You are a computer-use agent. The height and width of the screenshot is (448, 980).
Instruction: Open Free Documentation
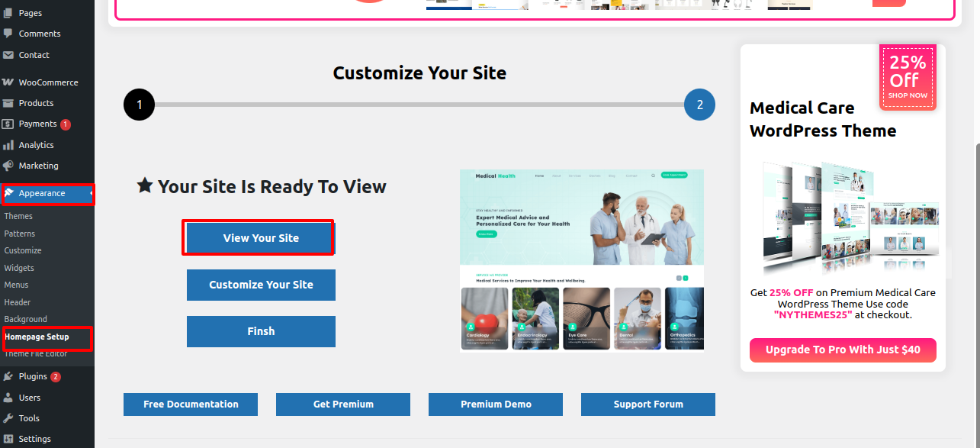(x=191, y=404)
